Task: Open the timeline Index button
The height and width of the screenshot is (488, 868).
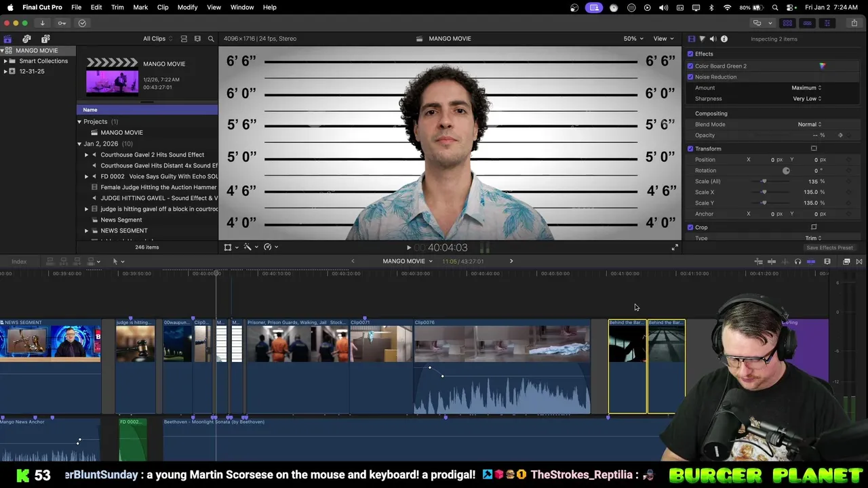Action: tap(19, 262)
